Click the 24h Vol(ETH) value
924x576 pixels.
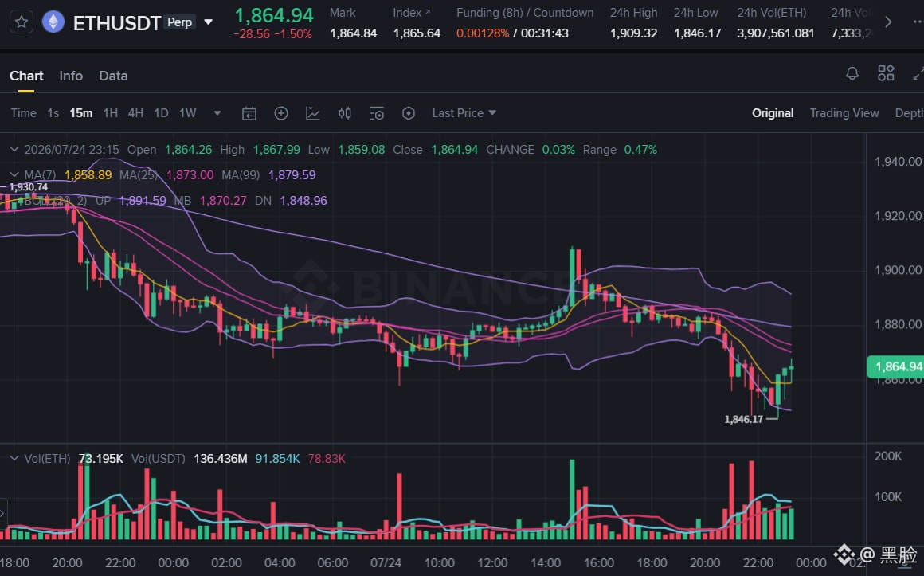click(776, 33)
